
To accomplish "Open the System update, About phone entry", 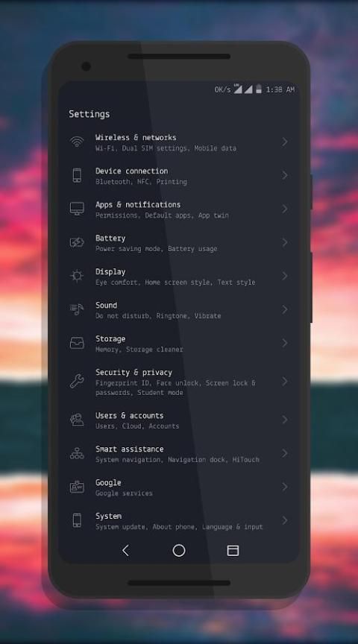I will 179,521.
